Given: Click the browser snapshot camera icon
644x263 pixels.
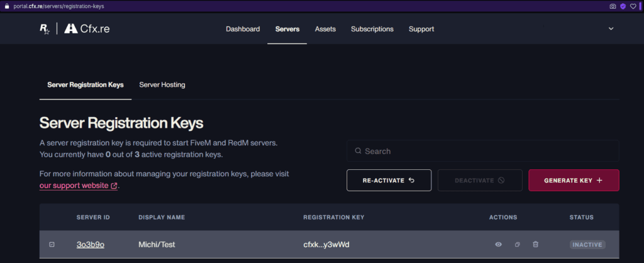Looking at the screenshot, I should (613, 6).
